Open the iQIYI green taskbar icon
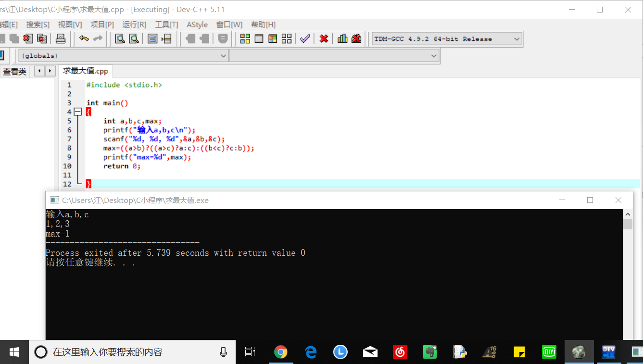 [x=549, y=352]
